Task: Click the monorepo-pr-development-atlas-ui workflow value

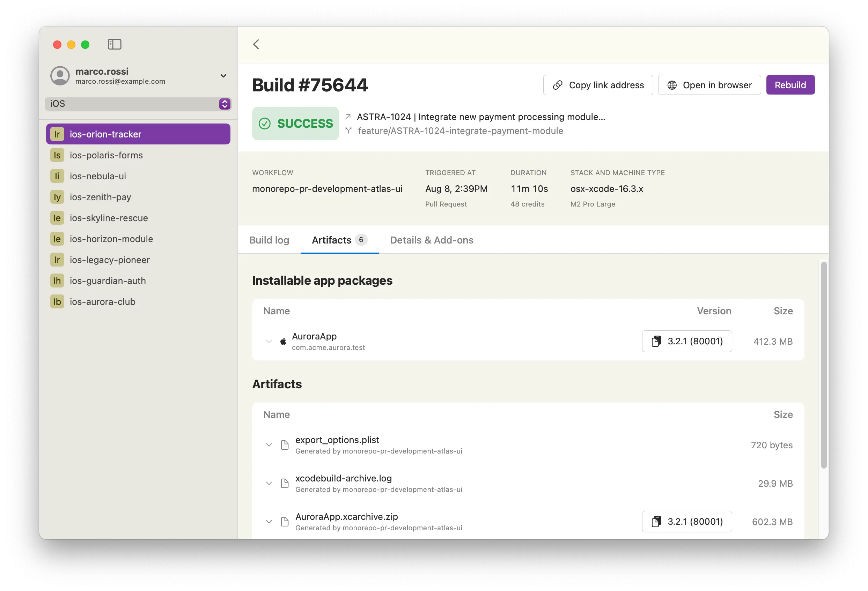Action: pyautogui.click(x=327, y=189)
